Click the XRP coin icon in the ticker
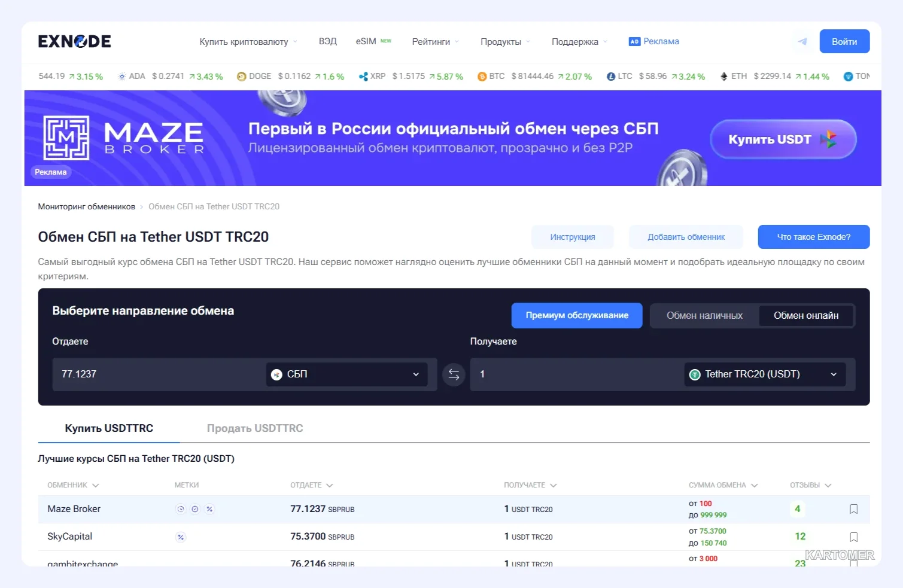Viewport: 903px width, 588px height. (363, 77)
